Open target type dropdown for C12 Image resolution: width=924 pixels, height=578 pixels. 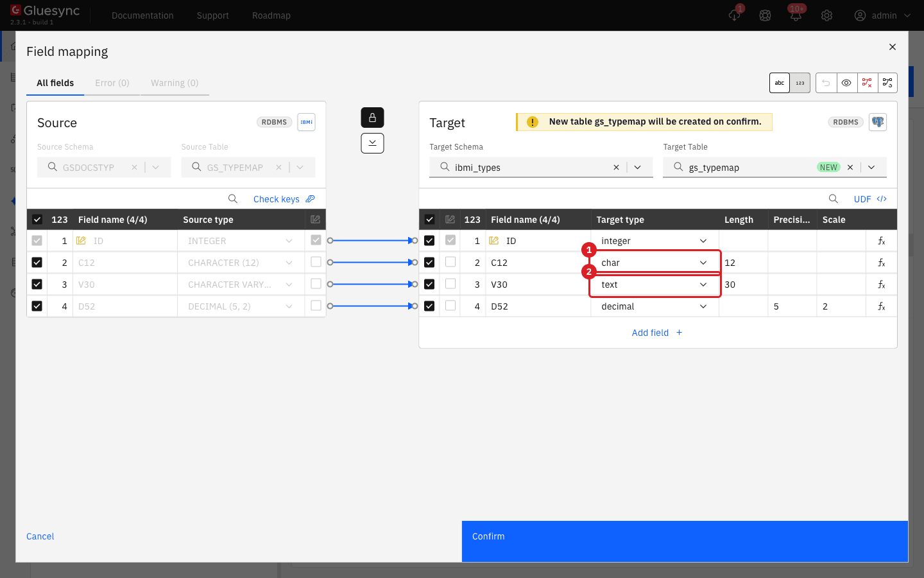click(654, 263)
